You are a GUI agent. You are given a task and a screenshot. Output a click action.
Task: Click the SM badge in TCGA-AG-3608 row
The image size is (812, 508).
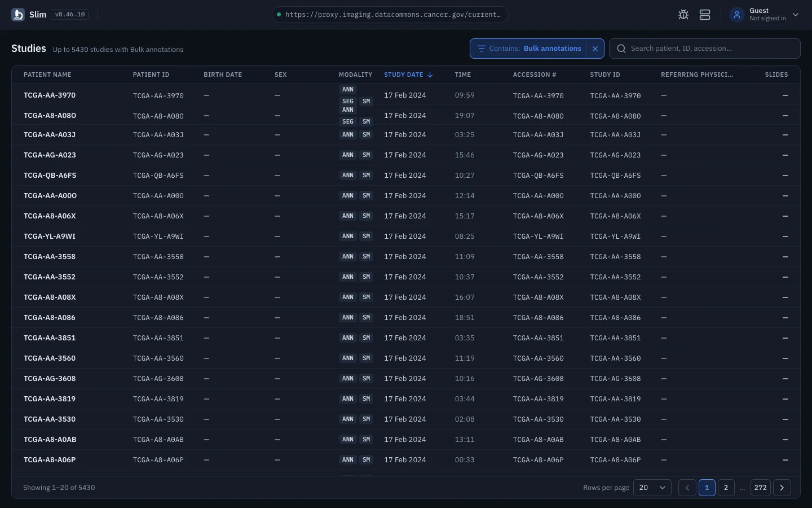tap(367, 379)
